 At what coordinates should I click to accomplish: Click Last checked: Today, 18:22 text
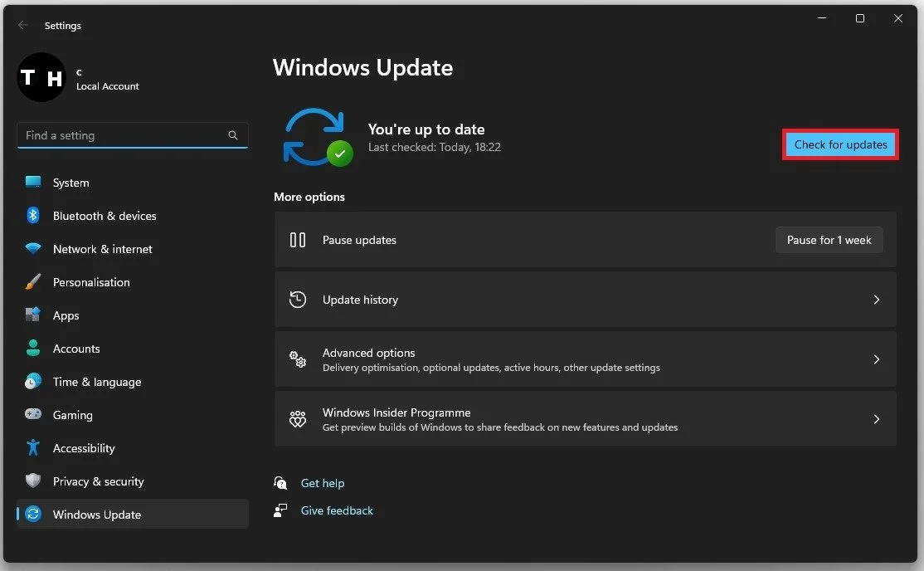tap(435, 147)
